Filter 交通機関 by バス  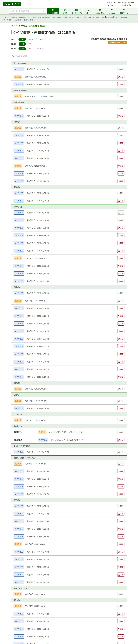(x=37, y=44)
